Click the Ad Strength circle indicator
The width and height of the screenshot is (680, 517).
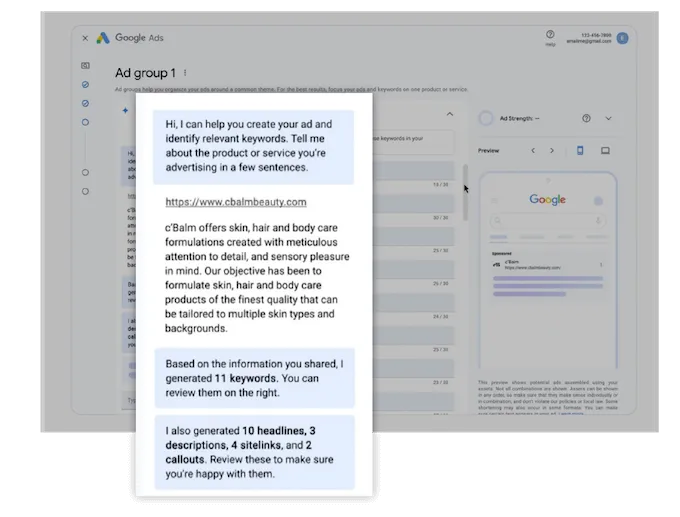pyautogui.click(x=486, y=118)
